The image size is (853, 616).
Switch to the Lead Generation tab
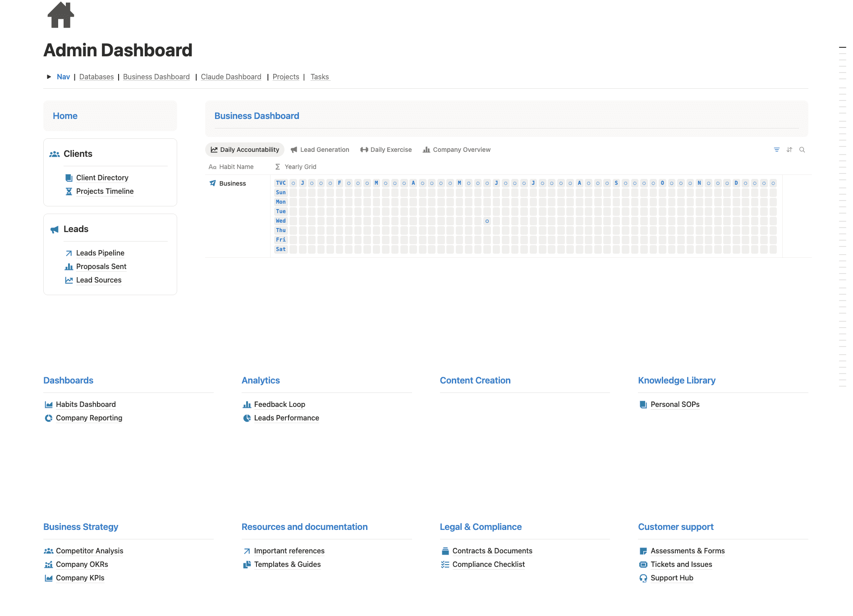(320, 150)
